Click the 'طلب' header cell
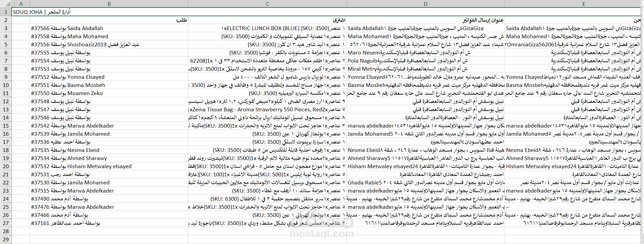 [x=109, y=20]
